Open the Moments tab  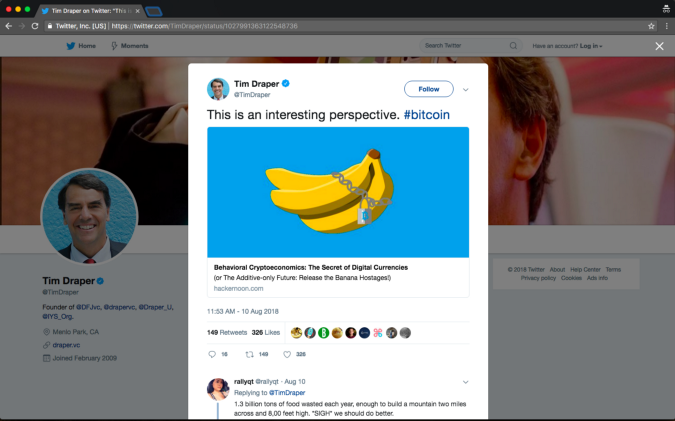coord(130,46)
